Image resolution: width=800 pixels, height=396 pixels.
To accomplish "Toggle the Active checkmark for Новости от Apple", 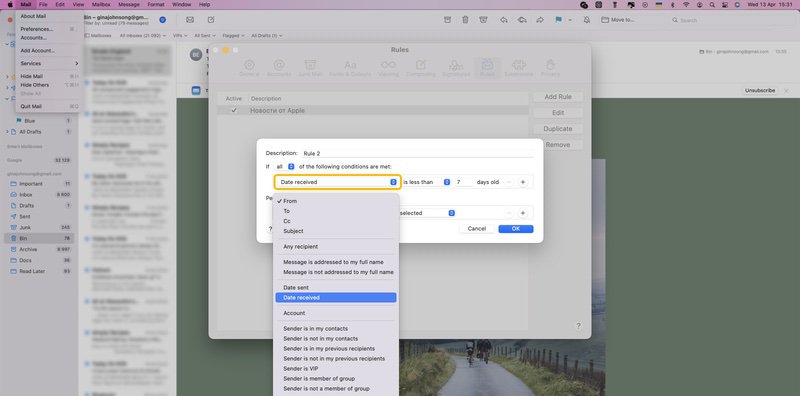I will 234,110.
